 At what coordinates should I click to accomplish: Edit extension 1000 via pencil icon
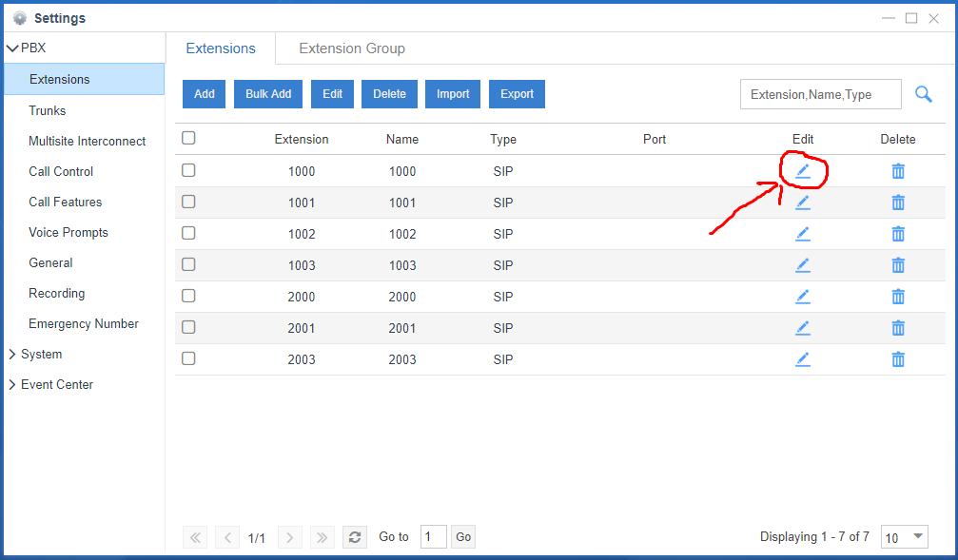click(x=803, y=171)
